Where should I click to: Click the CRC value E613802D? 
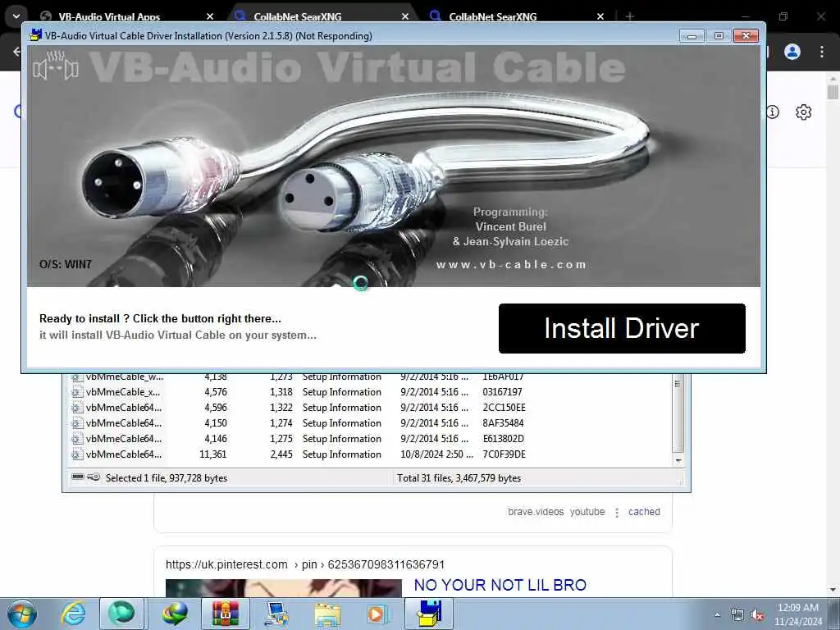point(503,439)
